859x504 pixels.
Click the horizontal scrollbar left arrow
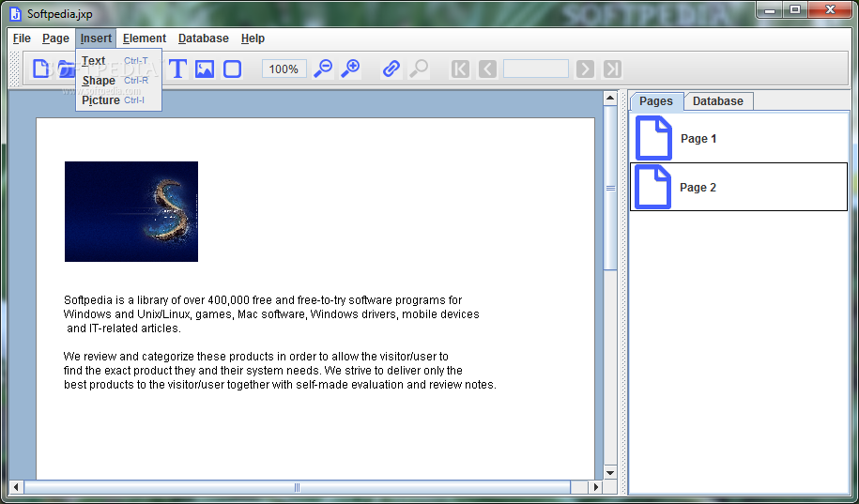coord(16,486)
